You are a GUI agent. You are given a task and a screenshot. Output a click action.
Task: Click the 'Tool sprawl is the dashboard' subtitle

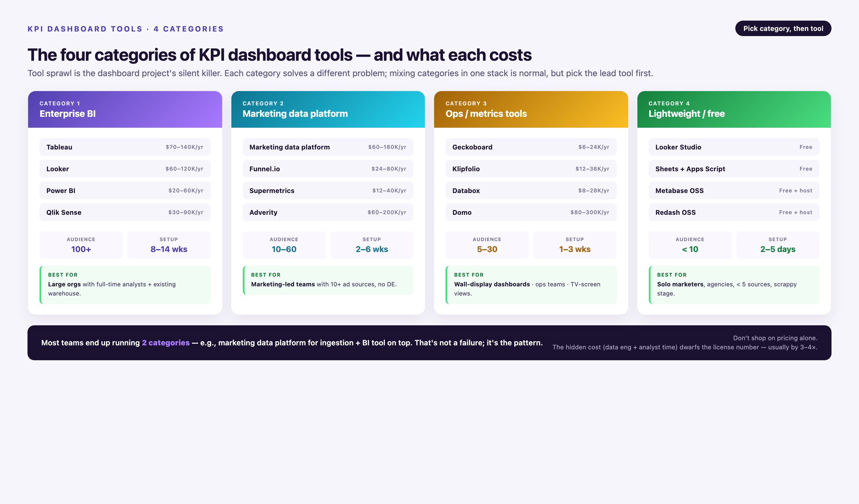coord(340,73)
